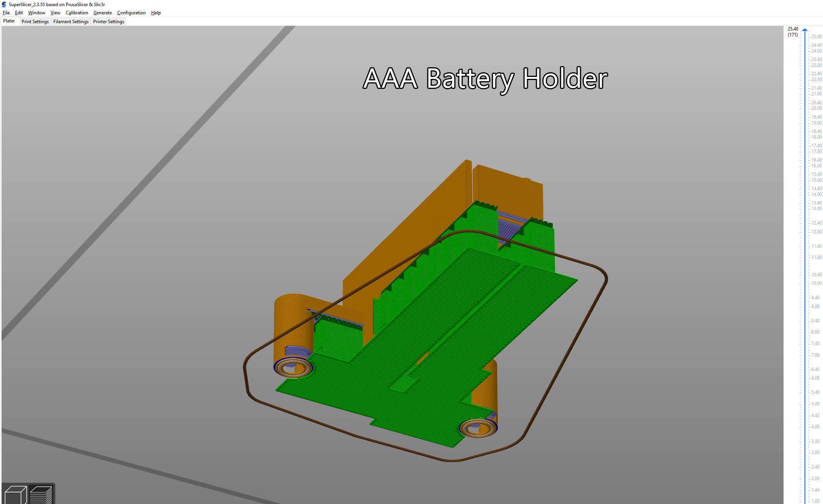Switch to the Filament Settings tab
The height and width of the screenshot is (504, 823).
coord(71,21)
